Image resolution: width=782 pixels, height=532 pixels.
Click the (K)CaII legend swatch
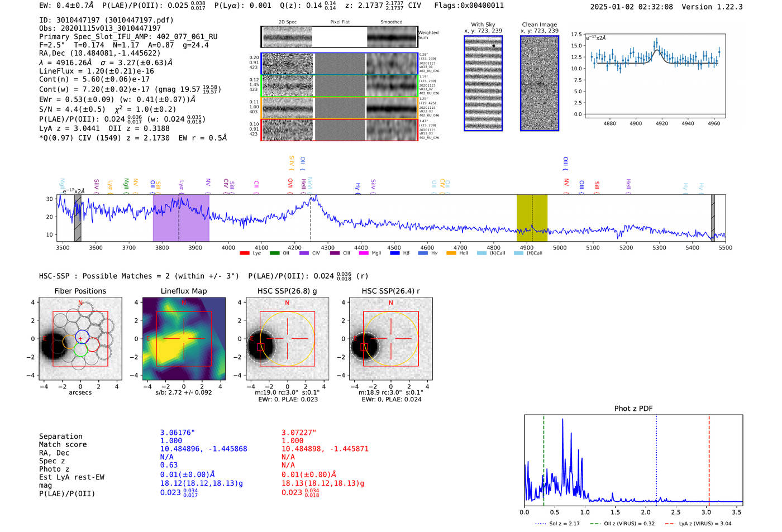[x=481, y=253]
